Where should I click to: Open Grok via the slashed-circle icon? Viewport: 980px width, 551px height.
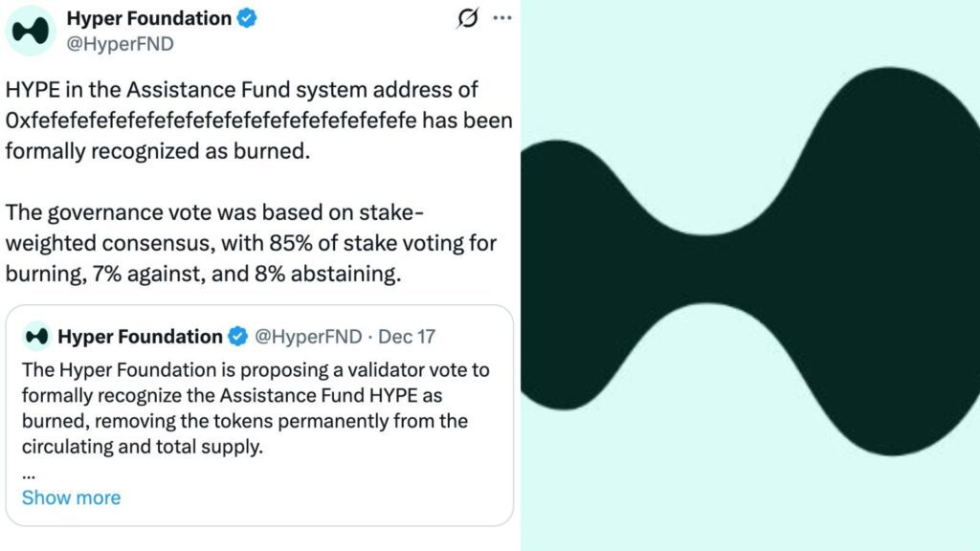click(468, 19)
